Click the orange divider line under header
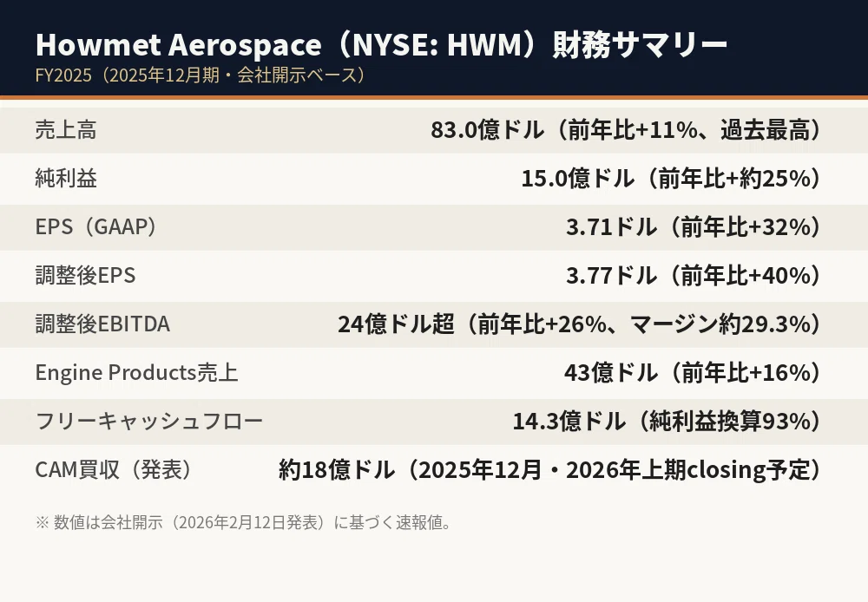The width and height of the screenshot is (868, 602). click(x=434, y=98)
